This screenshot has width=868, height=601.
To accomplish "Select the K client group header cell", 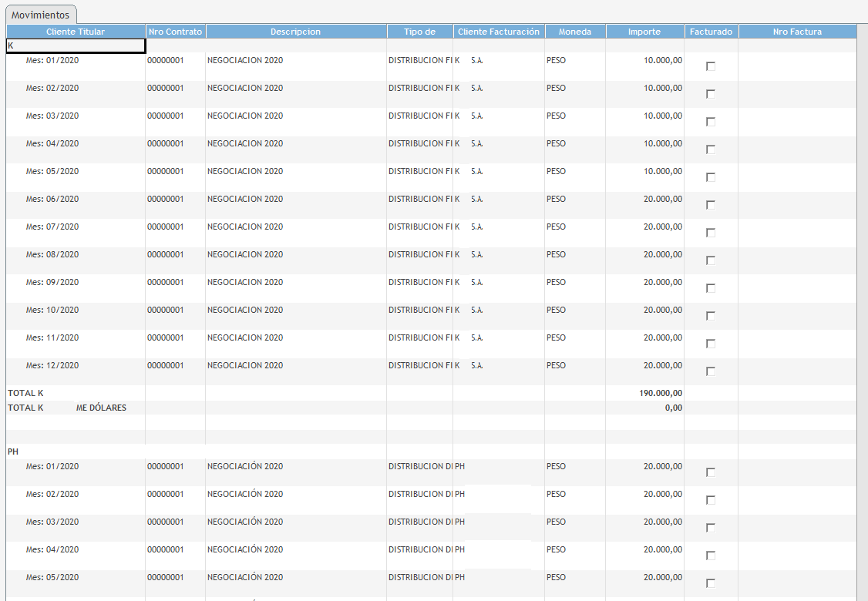I will tap(76, 45).
